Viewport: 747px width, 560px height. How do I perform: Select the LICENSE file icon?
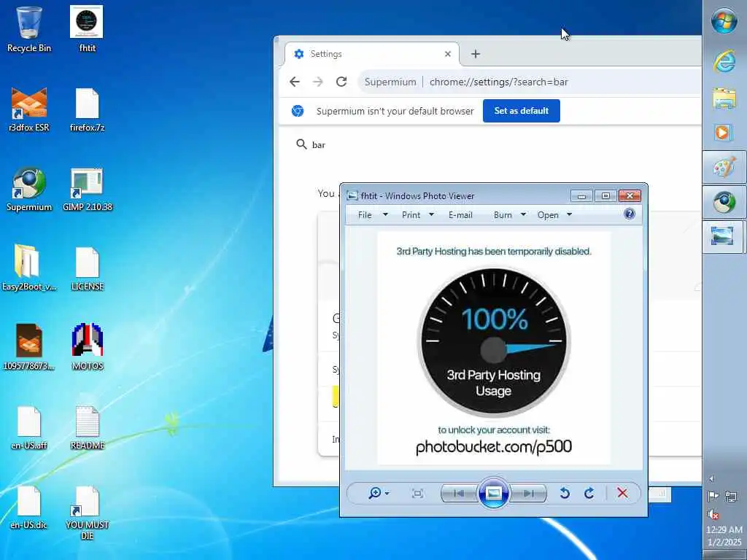tap(88, 268)
